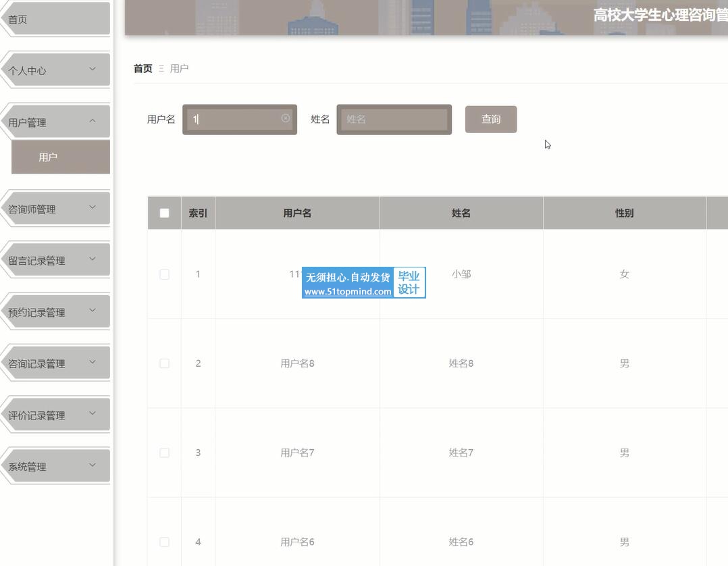
Task: Toggle the select-all header checkbox
Action: pos(164,213)
